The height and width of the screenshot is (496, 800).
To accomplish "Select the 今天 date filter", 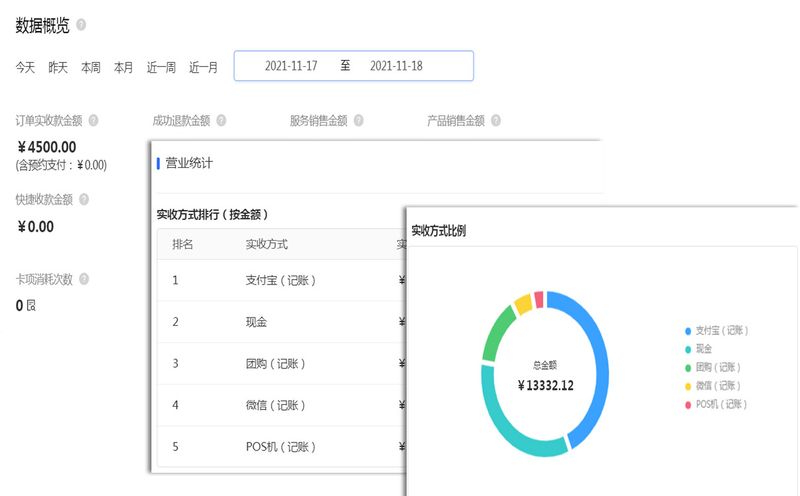I will point(25,67).
